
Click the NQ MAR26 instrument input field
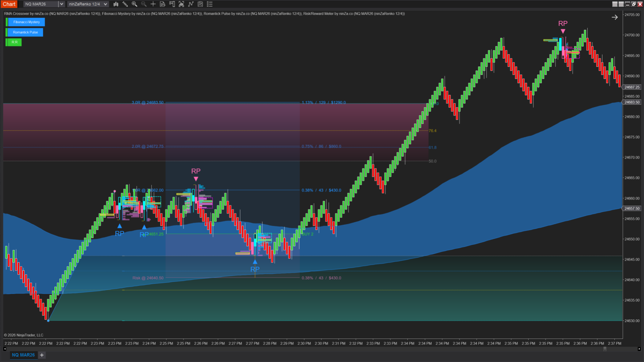click(40, 4)
